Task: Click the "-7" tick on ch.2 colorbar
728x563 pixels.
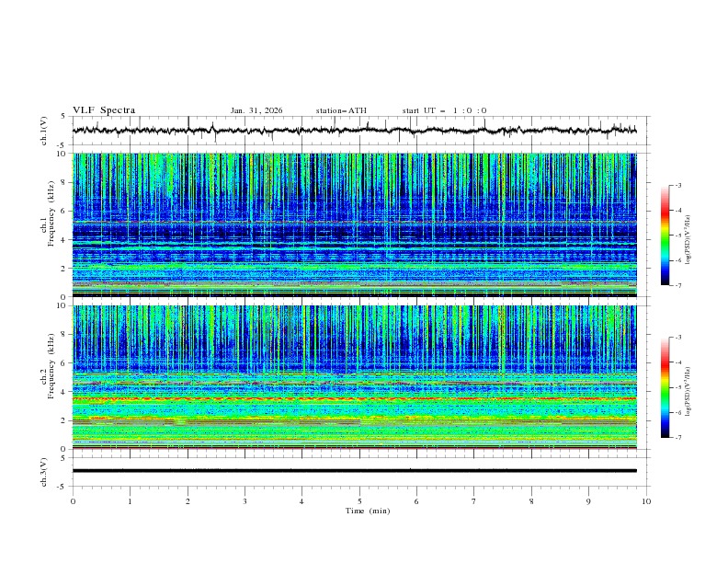Action: coord(678,438)
